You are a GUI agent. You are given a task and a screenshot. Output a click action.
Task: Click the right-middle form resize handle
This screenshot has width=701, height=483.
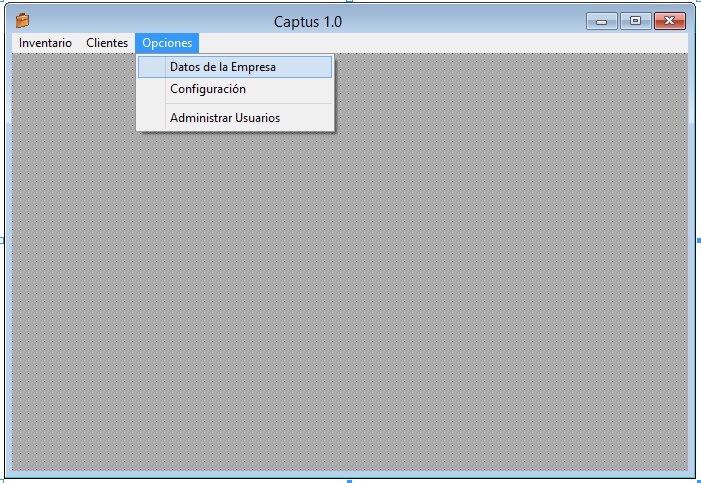(698, 241)
